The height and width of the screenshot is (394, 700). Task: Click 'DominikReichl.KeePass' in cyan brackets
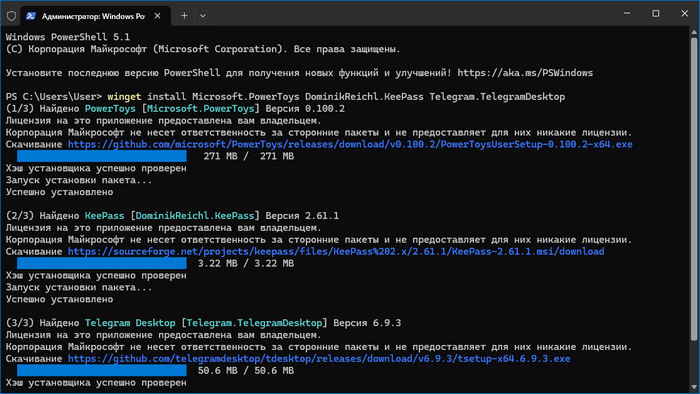click(x=195, y=216)
